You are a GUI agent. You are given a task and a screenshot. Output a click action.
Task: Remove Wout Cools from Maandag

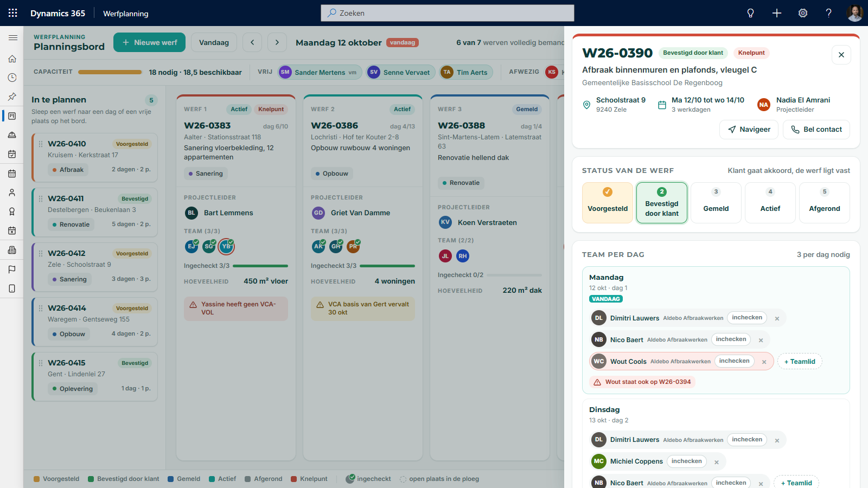764,362
